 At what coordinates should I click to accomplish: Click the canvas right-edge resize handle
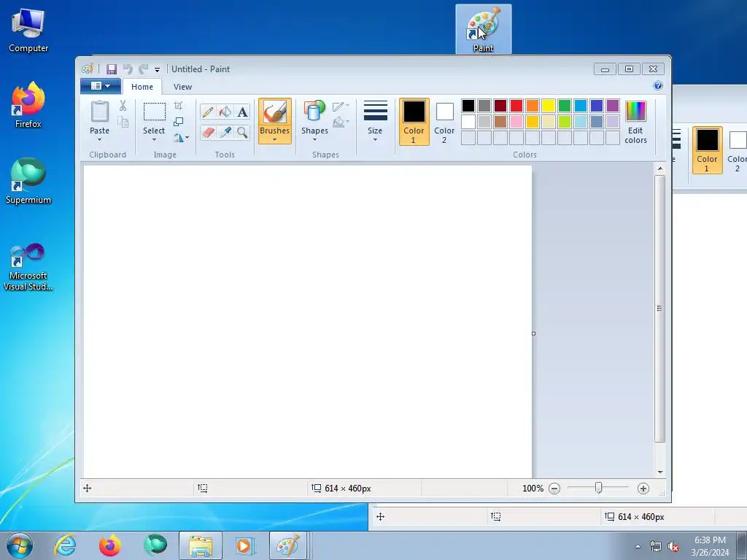coord(533,333)
